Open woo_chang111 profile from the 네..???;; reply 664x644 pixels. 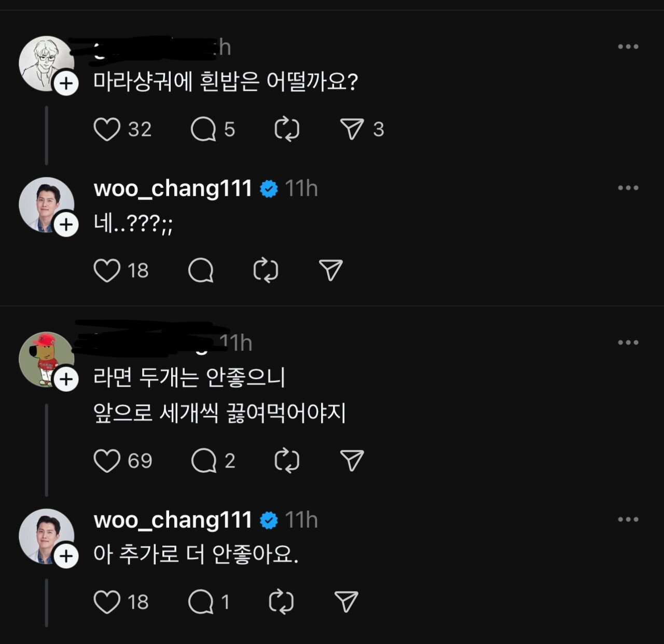(x=173, y=188)
